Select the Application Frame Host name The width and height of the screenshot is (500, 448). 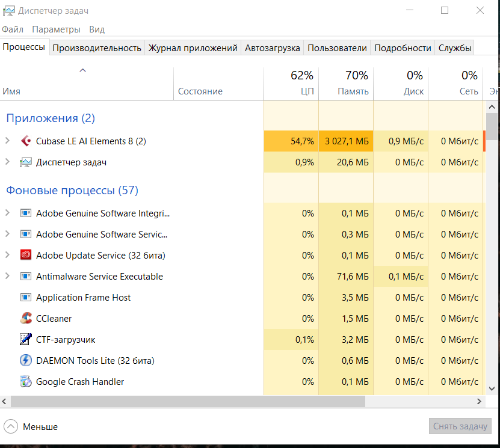tap(83, 298)
